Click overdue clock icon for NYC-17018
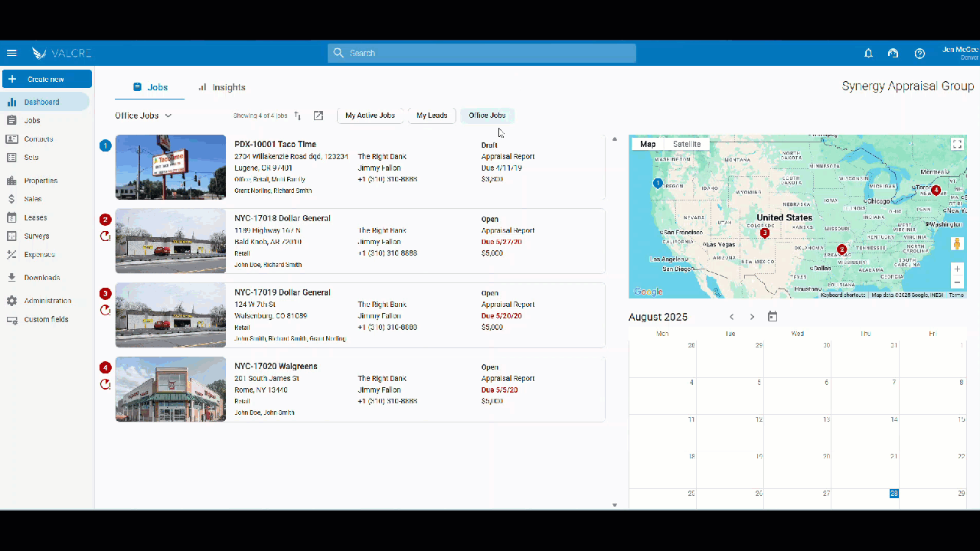This screenshot has width=980, height=551. tap(106, 236)
